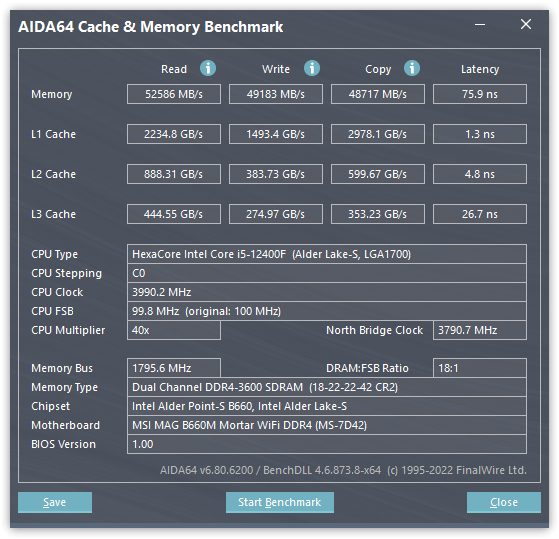Select L3 Cache read 444.55 GB/s

coord(174,214)
